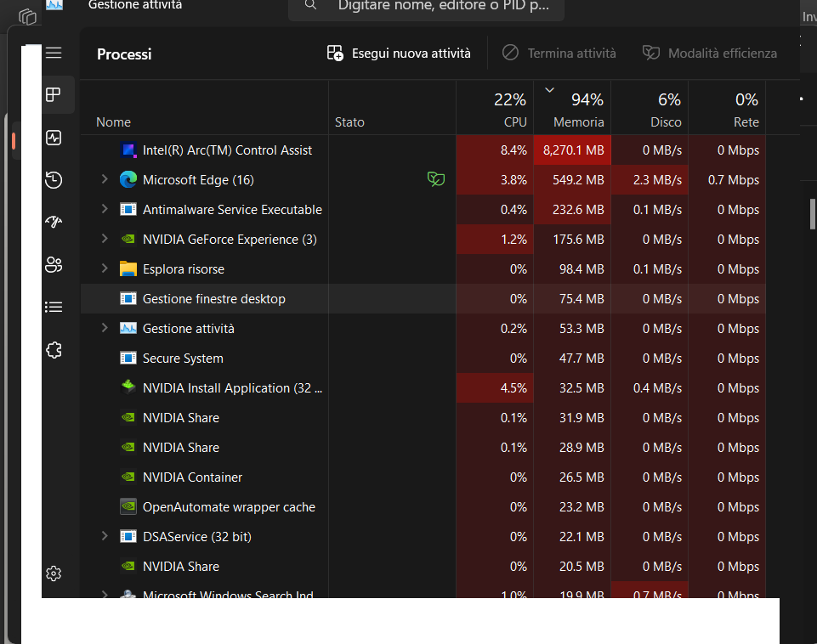Click the 8,270.1 MB memory value
The height and width of the screenshot is (644, 817).
click(x=573, y=150)
